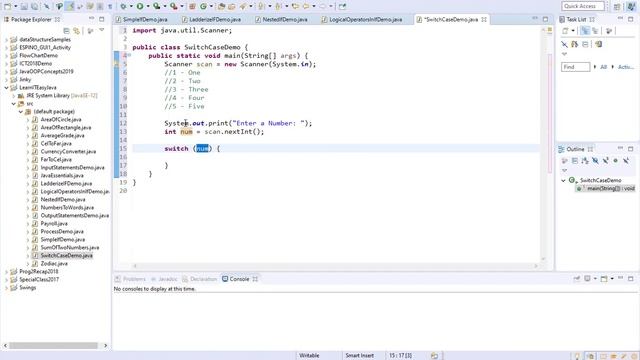Screen dimensions: 640x360
Task: Open the External Tools dropdown arrow
Action: point(182,7)
